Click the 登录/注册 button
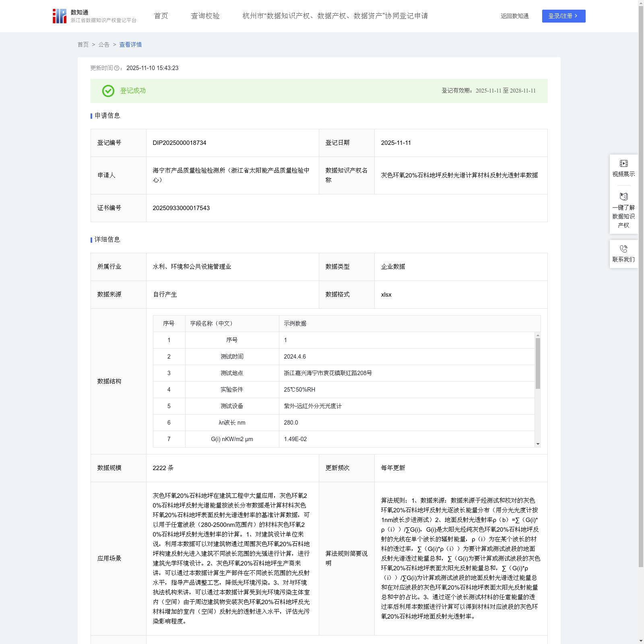 [x=563, y=16]
